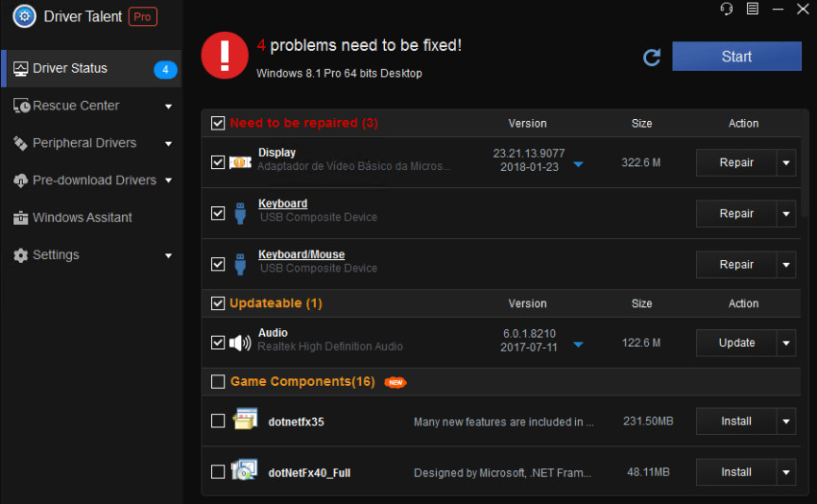This screenshot has height=504, width=817.
Task: Click the driver list vertical scrollbar
Action: coord(805,164)
